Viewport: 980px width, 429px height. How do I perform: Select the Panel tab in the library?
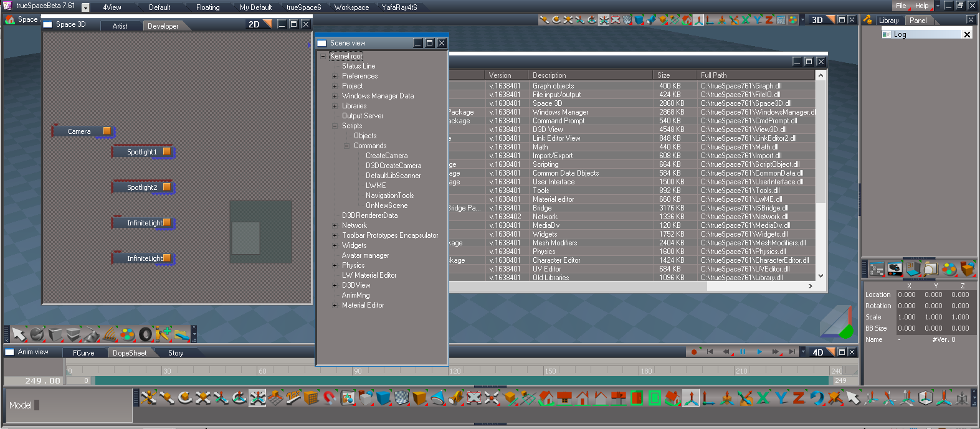pos(918,20)
